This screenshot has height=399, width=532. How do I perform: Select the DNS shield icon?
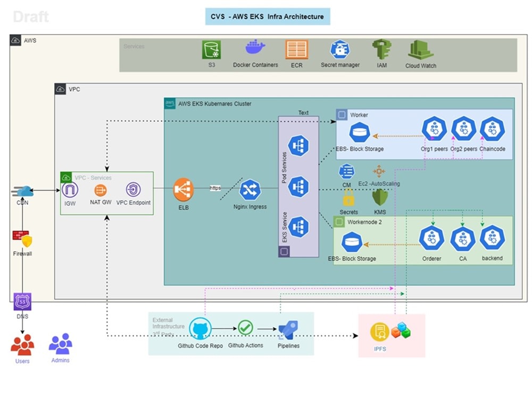22,302
